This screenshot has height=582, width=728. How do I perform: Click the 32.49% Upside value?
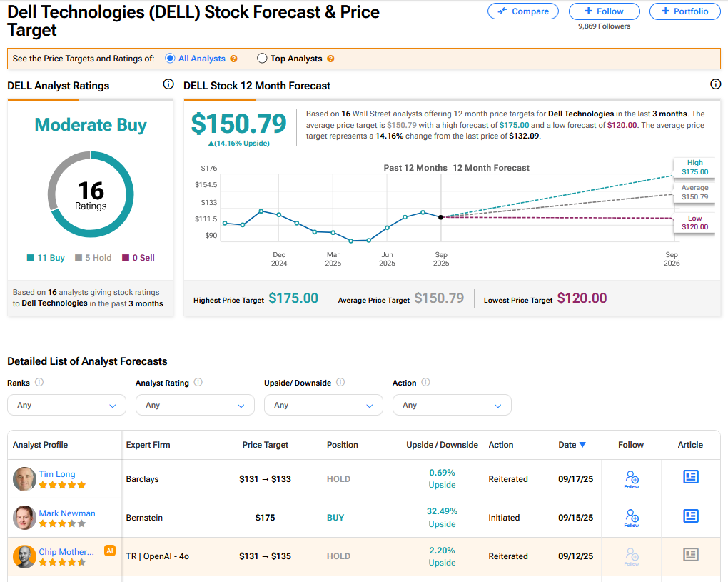pyautogui.click(x=442, y=518)
